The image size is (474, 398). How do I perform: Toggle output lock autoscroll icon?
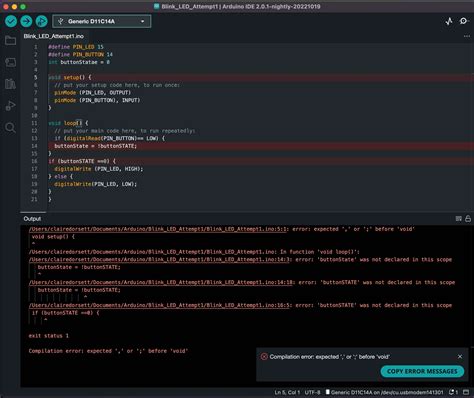pyautogui.click(x=468, y=219)
